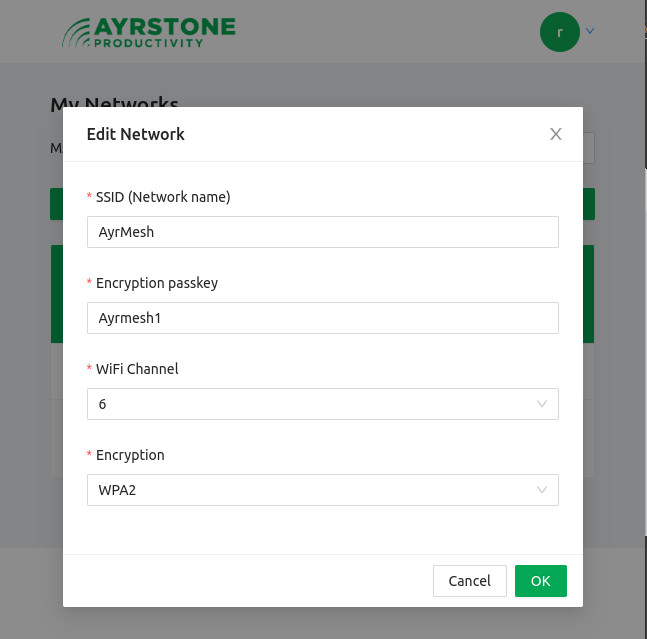
Task: Open the Encryption dropdown showing WPA2
Action: tap(323, 490)
